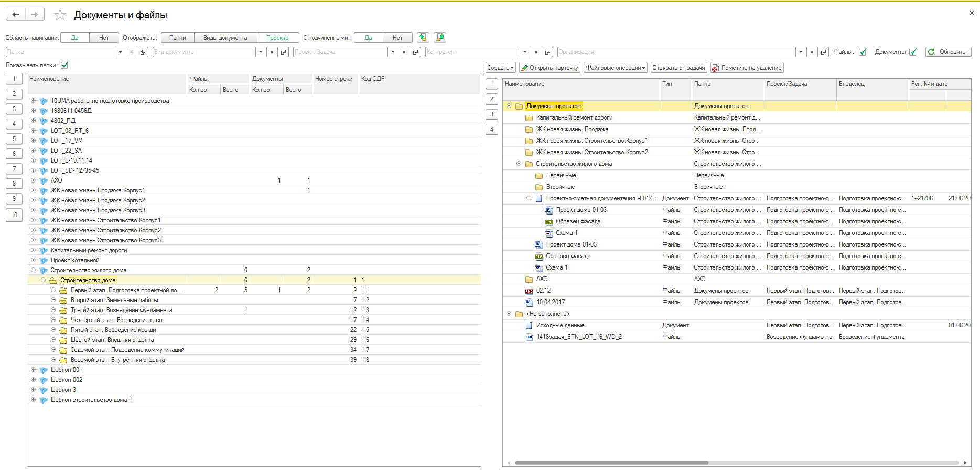Toggle the Документы checkbox

point(913,52)
